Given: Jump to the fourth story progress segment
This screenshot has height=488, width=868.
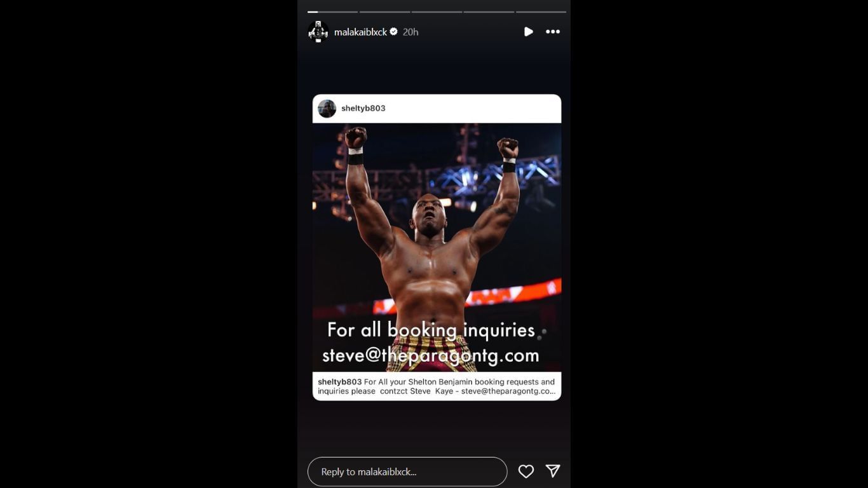Looking at the screenshot, I should 489,11.
